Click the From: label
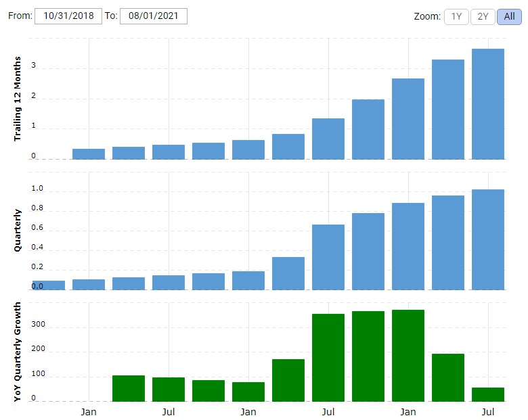528x420 pixels. (x=20, y=16)
